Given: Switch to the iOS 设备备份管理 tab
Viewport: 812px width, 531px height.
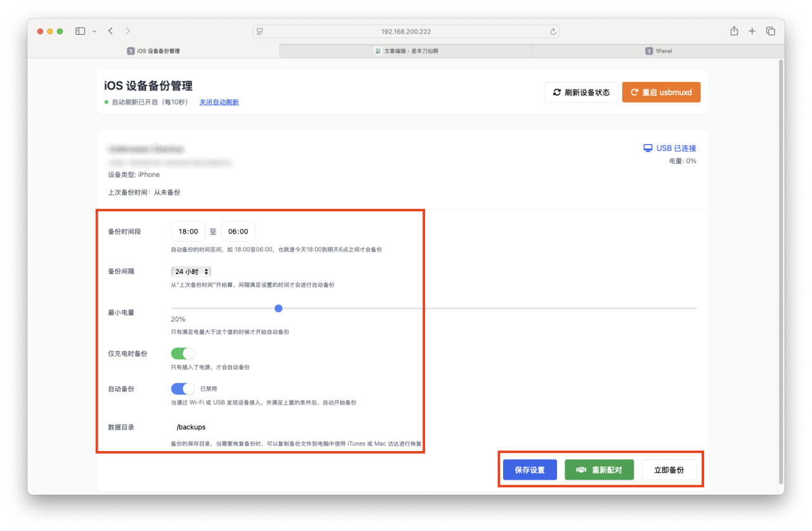Looking at the screenshot, I should 153,51.
